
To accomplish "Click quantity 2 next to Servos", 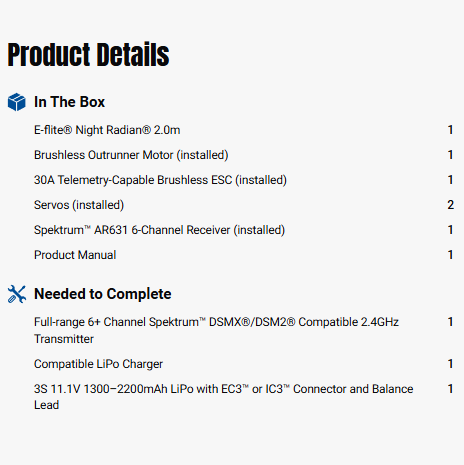I will [x=450, y=205].
